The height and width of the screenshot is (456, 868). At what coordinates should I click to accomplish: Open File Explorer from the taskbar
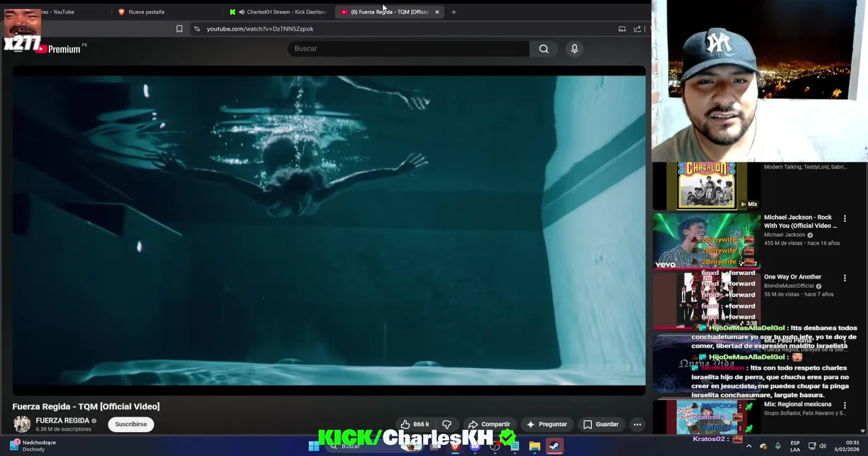tap(534, 446)
